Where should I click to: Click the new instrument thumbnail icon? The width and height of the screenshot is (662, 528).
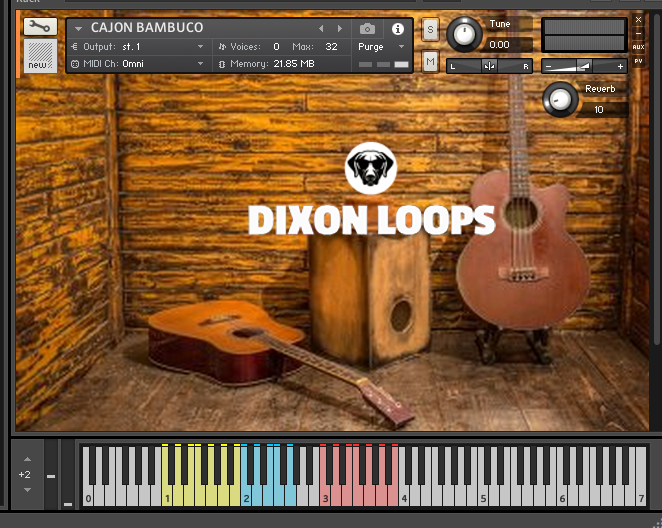pos(40,56)
